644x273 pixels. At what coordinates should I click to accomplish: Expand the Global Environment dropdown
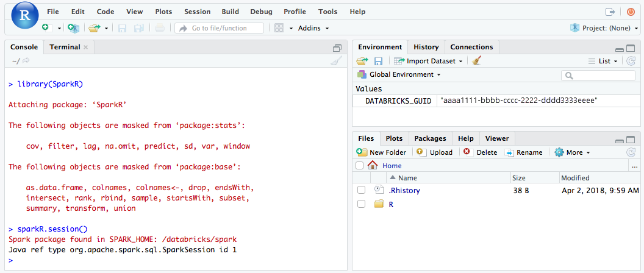(x=399, y=74)
